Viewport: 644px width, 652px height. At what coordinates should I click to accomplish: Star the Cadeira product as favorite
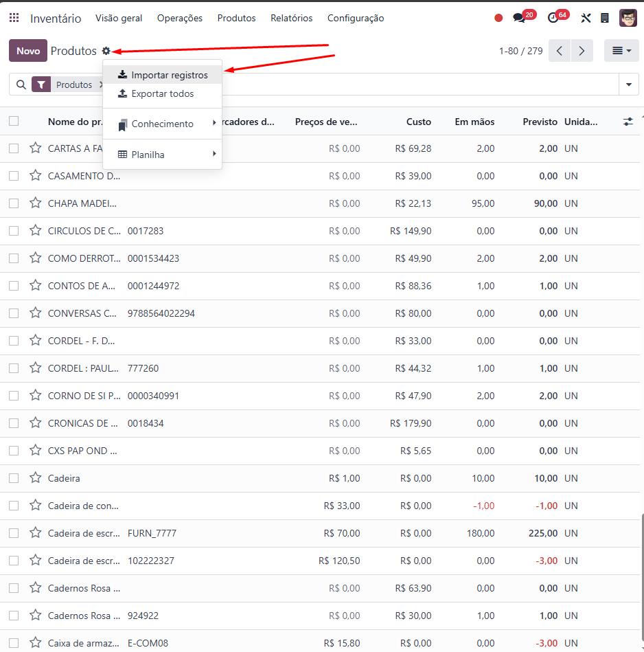point(36,477)
